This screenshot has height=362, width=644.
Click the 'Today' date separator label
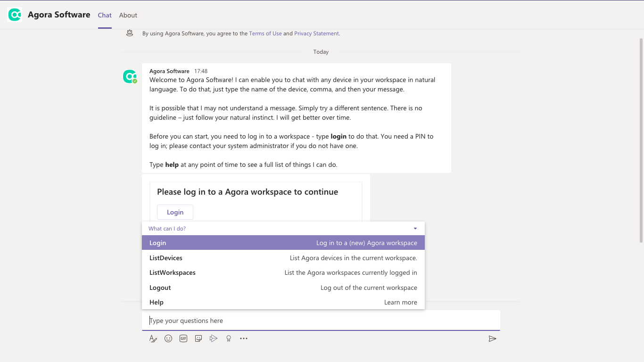(x=321, y=52)
